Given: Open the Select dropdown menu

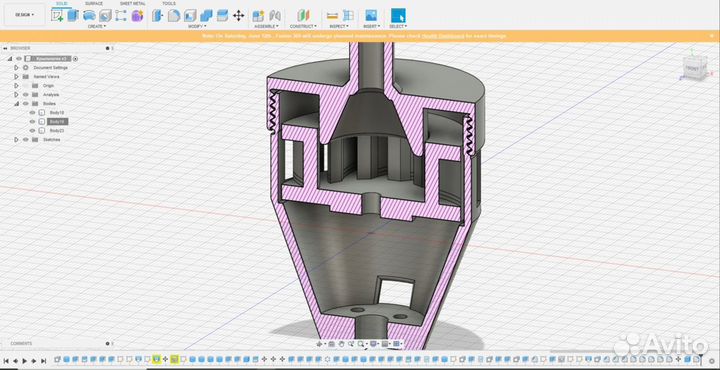Looking at the screenshot, I should tap(398, 27).
